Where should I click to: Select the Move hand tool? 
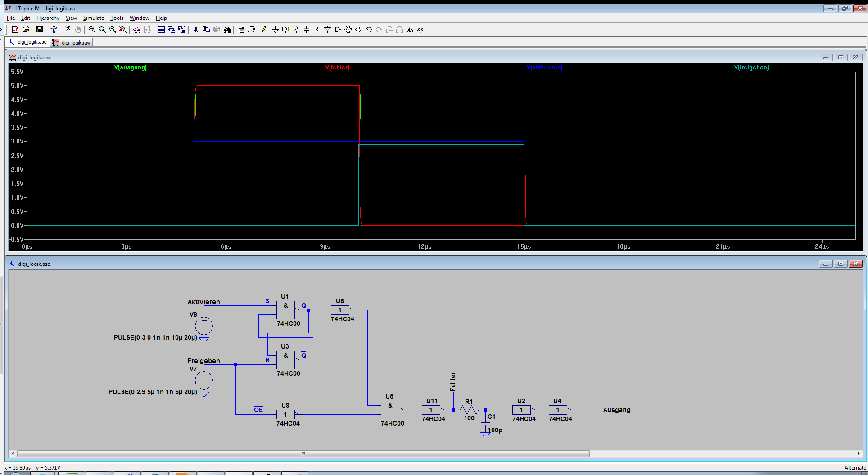(x=348, y=29)
